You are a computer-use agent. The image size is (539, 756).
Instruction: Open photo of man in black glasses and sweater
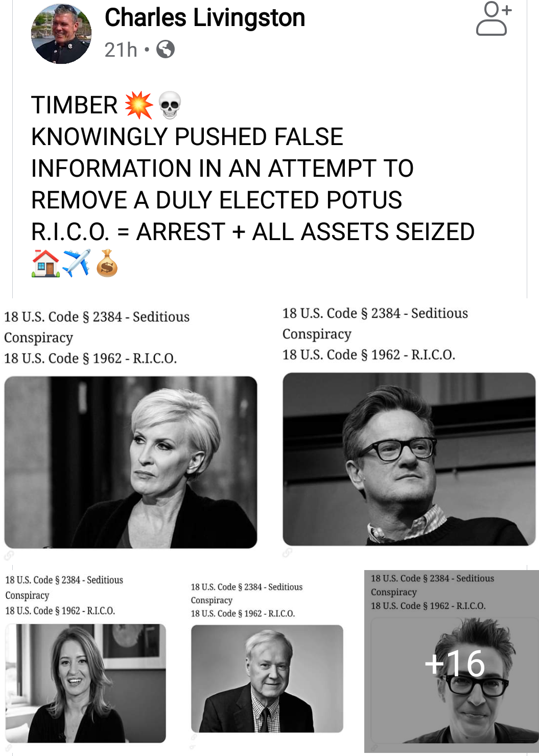coord(409,459)
